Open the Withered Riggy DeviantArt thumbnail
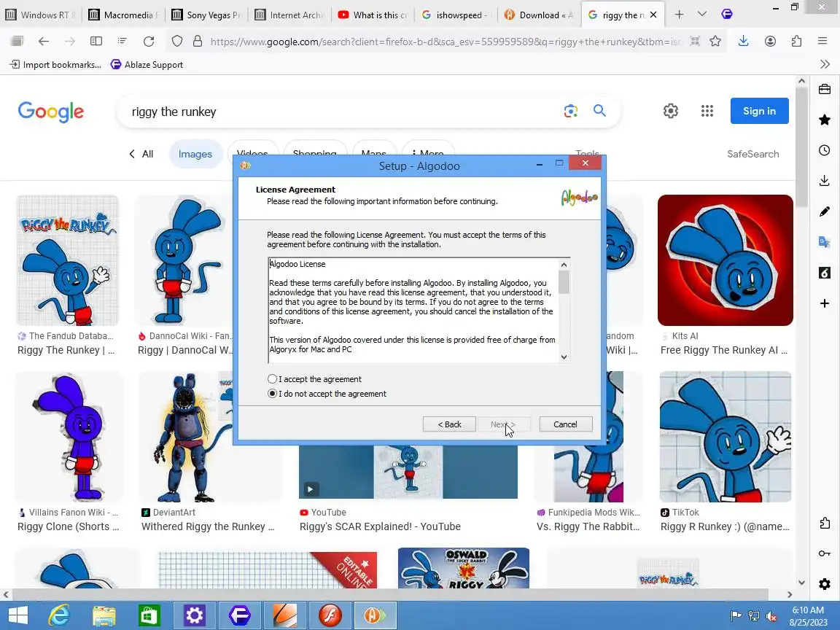 pyautogui.click(x=185, y=437)
